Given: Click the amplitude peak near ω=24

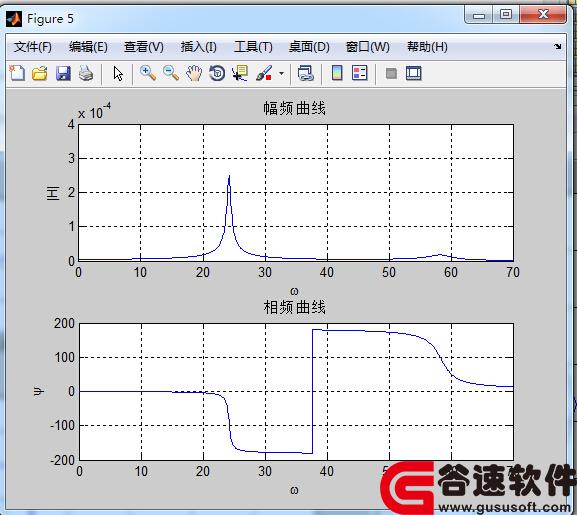Looking at the screenshot, I should [229, 178].
